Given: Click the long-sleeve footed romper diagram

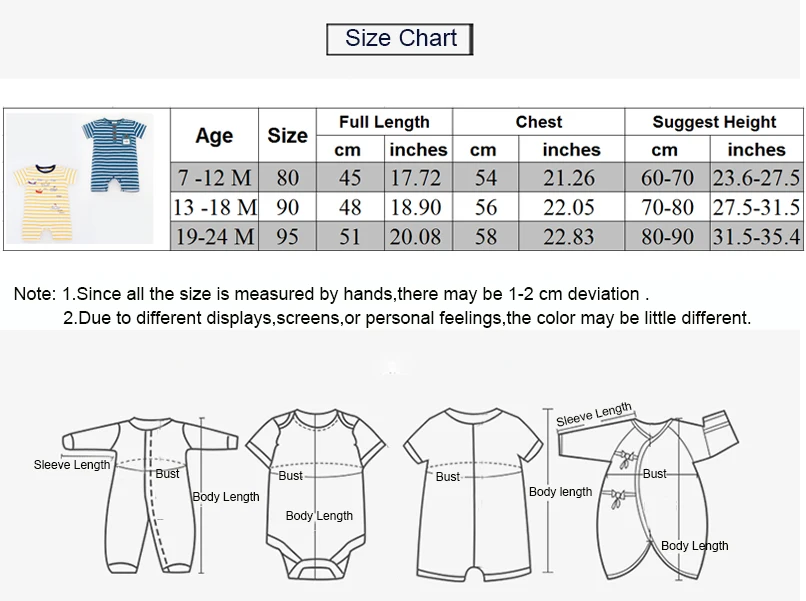Looking at the screenshot, I should (x=150, y=496).
